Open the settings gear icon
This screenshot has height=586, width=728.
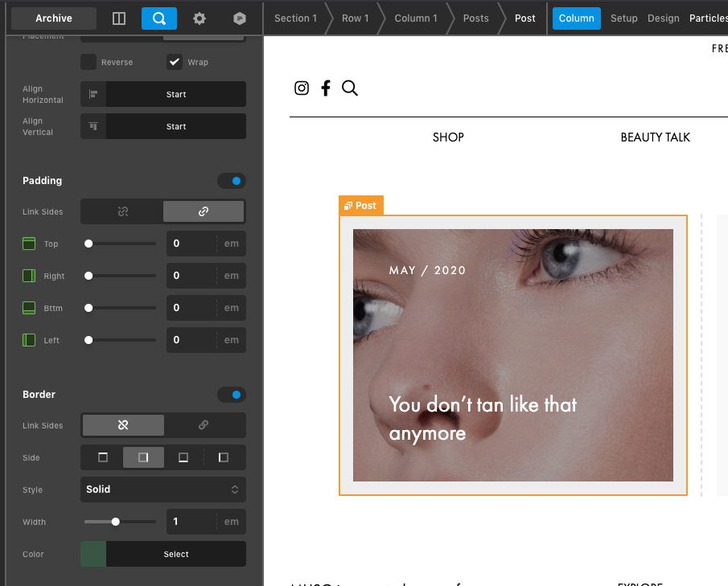click(x=199, y=18)
